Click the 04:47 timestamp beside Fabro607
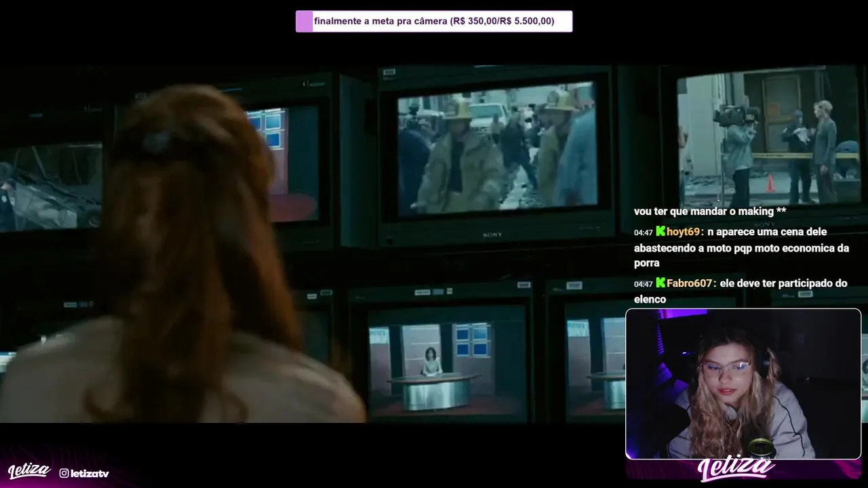Image resolution: width=868 pixels, height=488 pixels. pyautogui.click(x=644, y=284)
